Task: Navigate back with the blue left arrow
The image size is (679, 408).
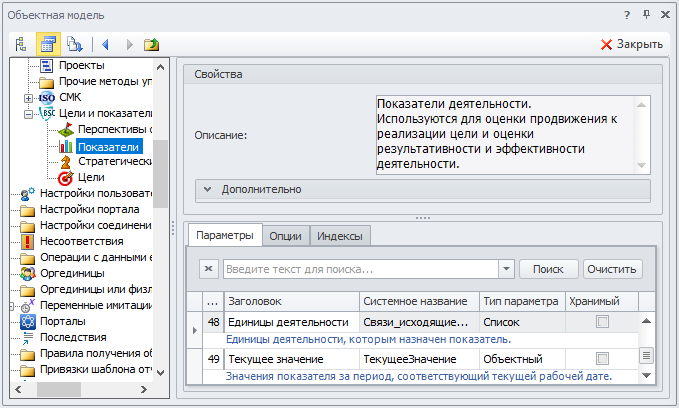Action: pyautogui.click(x=105, y=44)
